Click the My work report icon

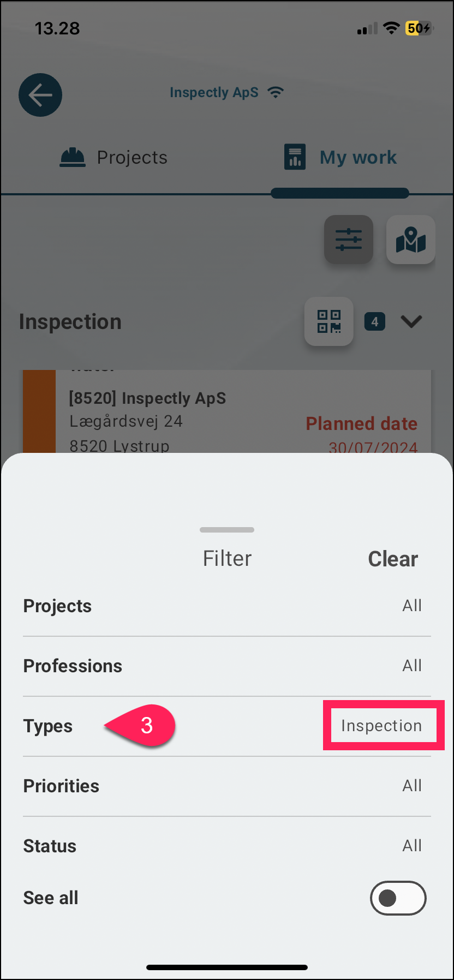(x=295, y=157)
